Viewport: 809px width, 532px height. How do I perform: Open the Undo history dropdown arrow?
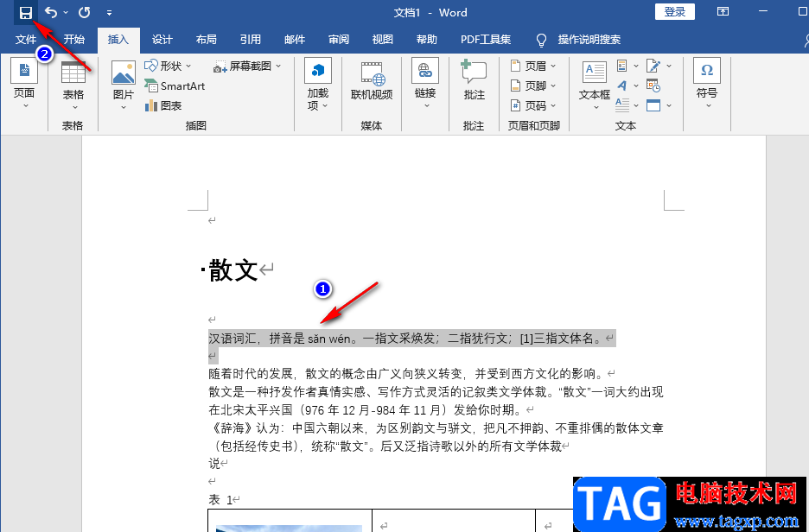point(66,12)
